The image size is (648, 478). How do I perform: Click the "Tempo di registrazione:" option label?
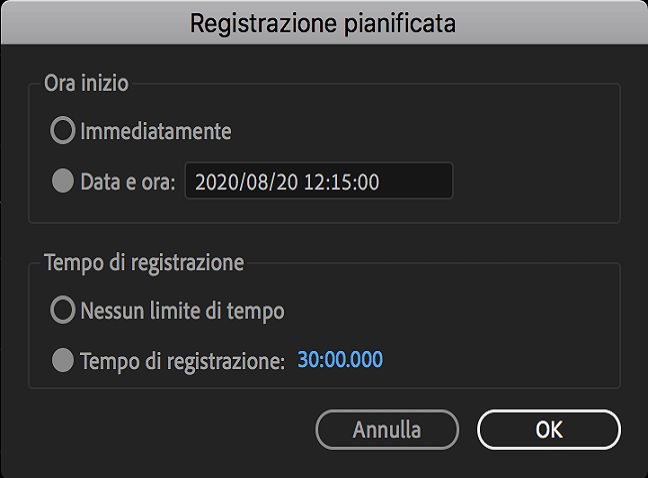[183, 360]
